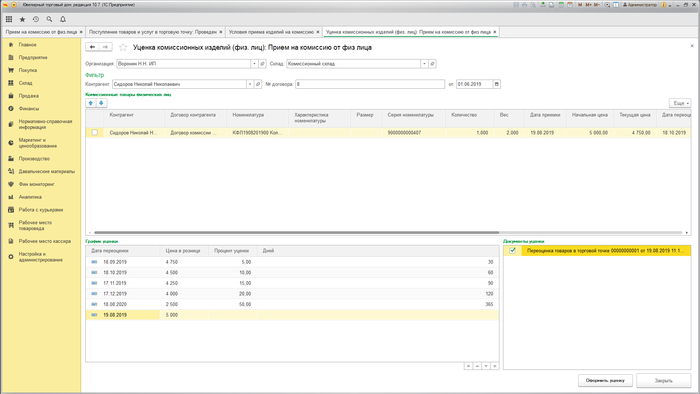Open the Favorites star in the toolbar

click(22, 19)
